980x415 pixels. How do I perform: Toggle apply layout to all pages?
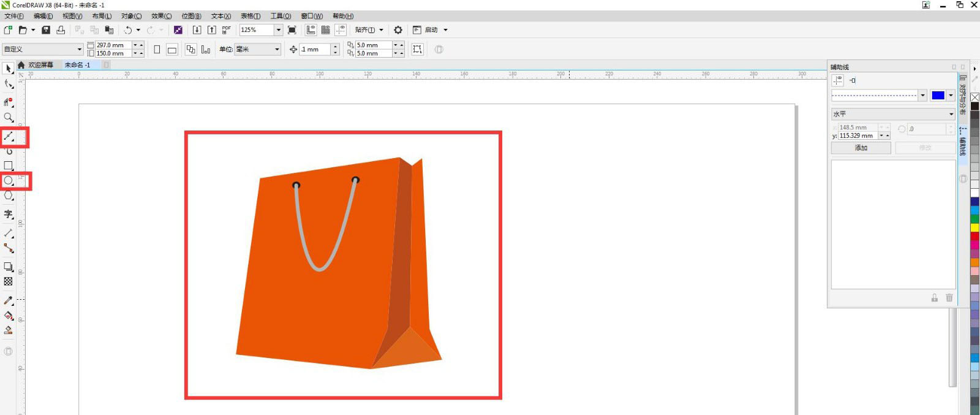pyautogui.click(x=191, y=49)
